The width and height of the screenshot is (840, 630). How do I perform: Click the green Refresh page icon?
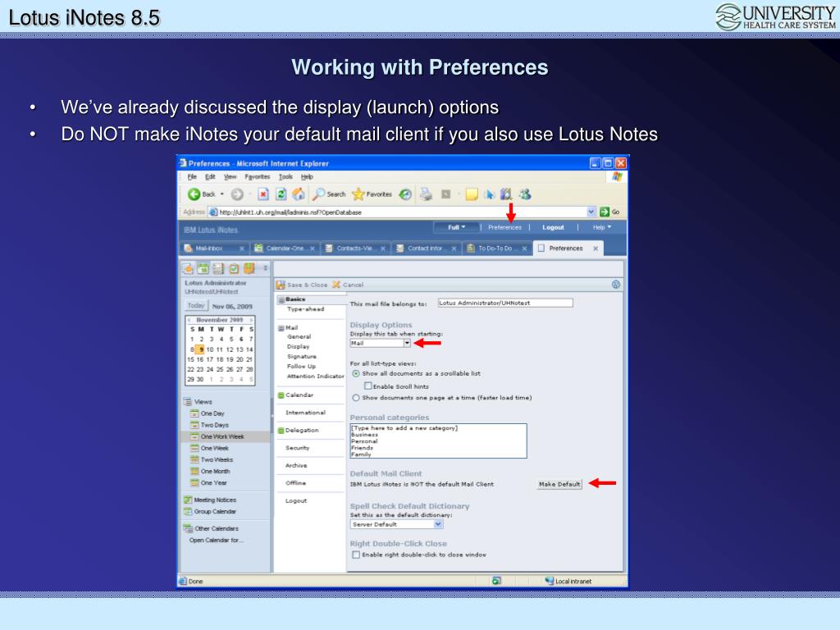point(281,194)
